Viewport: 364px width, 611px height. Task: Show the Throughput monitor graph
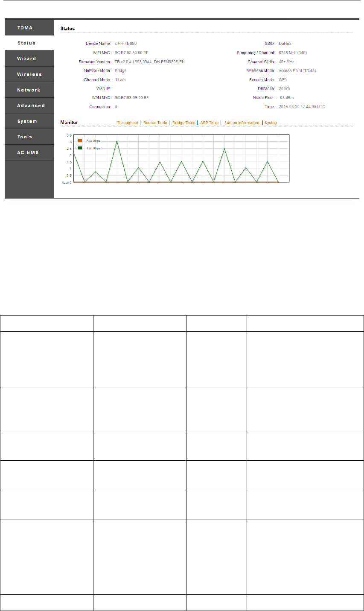[128, 123]
